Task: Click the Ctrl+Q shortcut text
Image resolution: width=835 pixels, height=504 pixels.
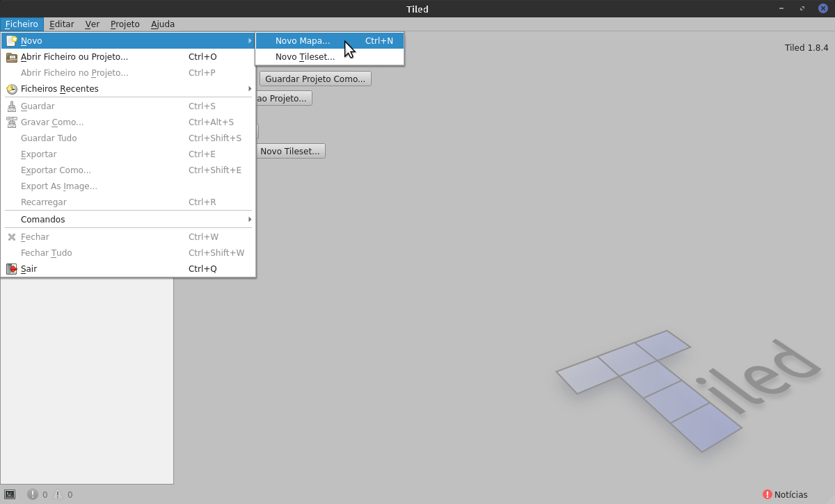Action: (202, 269)
